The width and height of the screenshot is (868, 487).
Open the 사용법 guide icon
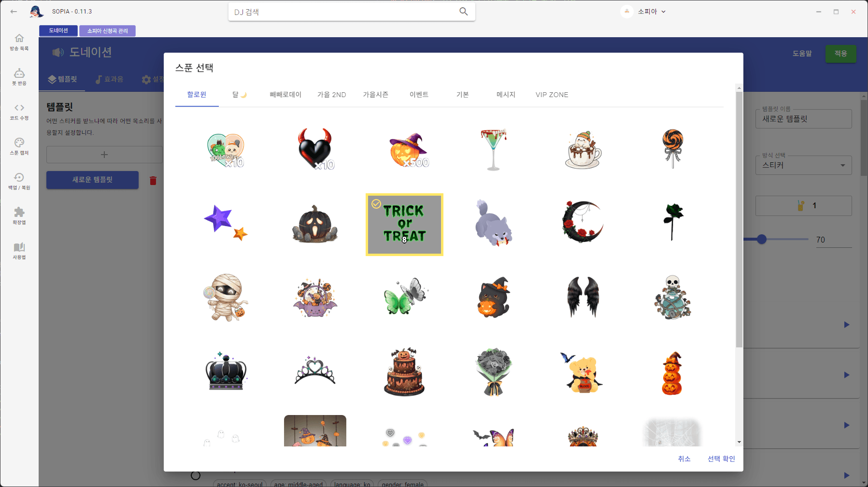[19, 247]
